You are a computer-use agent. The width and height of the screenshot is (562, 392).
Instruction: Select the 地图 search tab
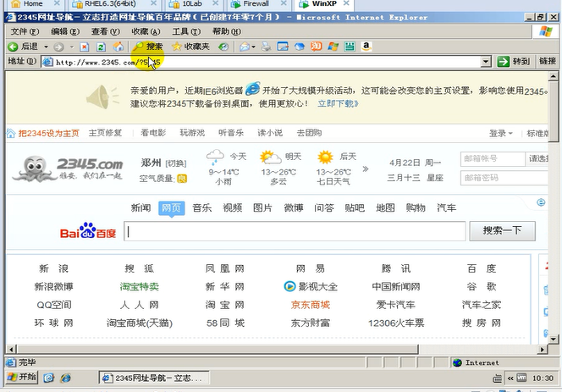click(385, 207)
